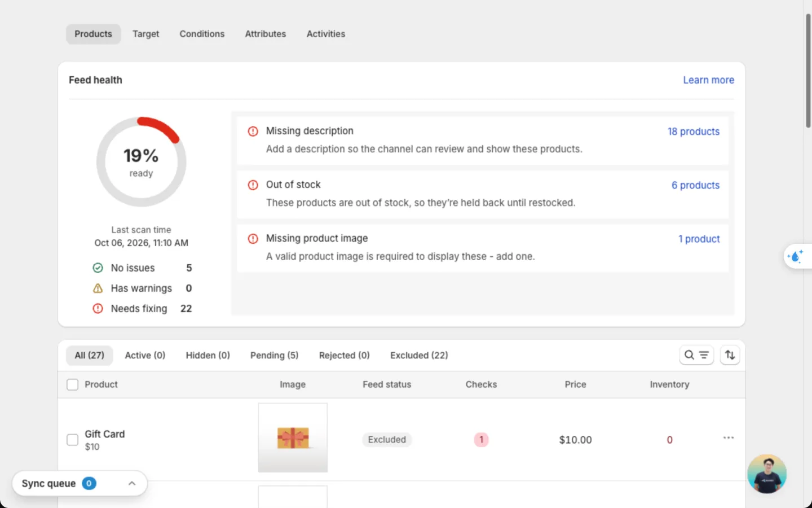Screen dimensions: 812x508
Task: Open the Learn more link
Action: coord(709,80)
